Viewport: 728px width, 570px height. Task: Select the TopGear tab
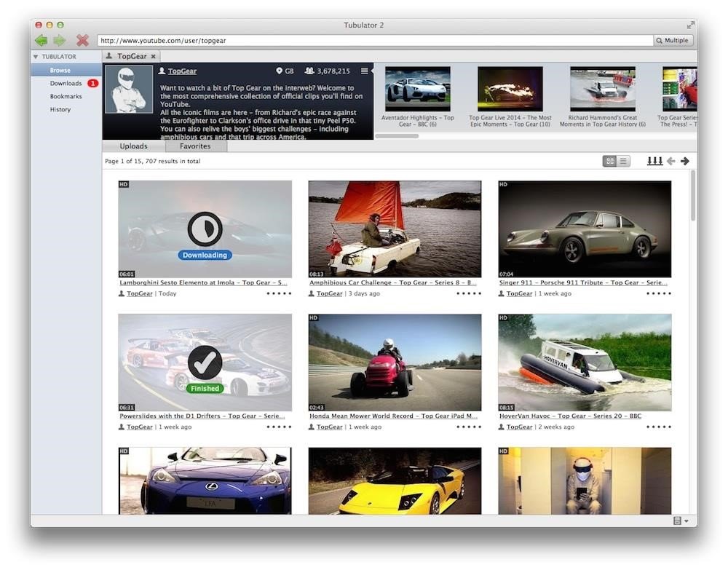coord(131,56)
